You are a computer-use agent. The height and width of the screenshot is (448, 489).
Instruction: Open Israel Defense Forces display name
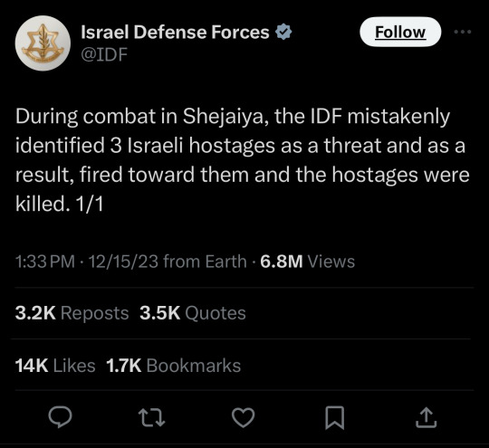(175, 32)
